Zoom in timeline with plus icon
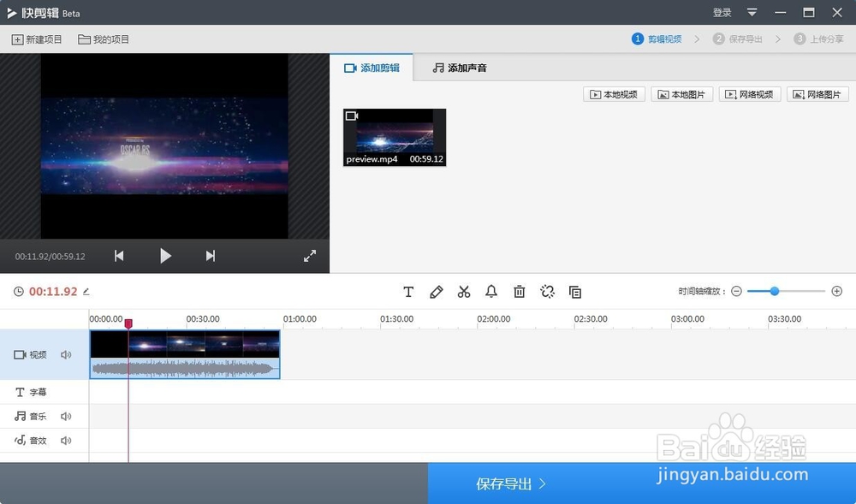 (x=837, y=291)
